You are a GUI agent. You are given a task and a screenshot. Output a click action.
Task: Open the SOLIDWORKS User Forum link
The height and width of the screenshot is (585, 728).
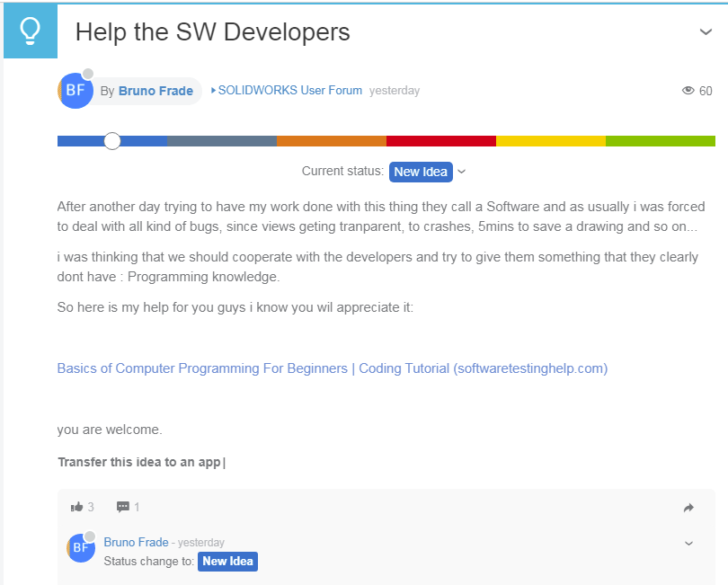[x=289, y=91]
